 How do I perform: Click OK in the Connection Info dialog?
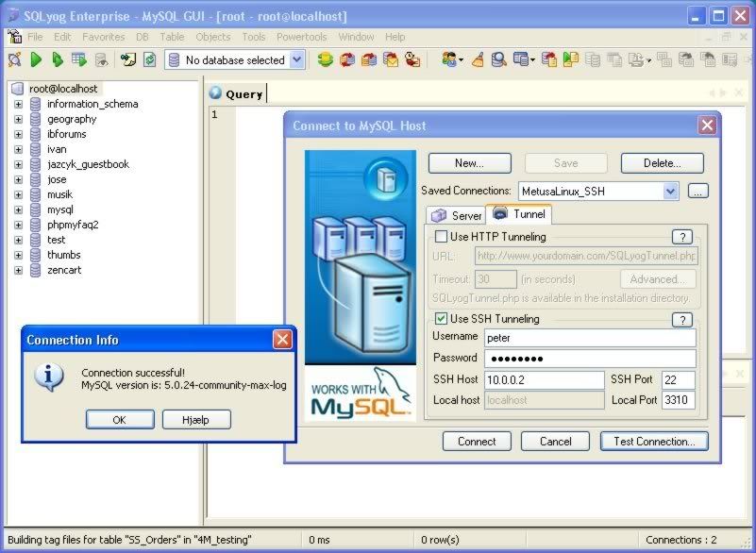120,419
